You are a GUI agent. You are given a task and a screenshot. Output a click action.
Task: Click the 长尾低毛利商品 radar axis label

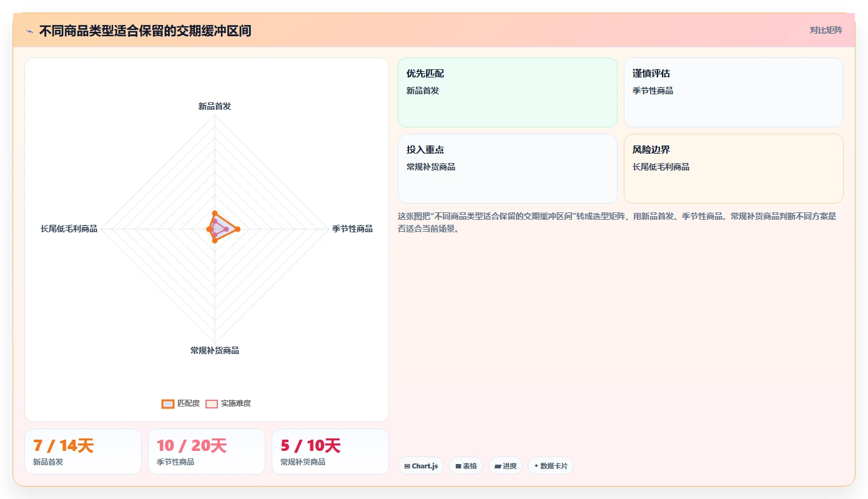[x=69, y=229]
